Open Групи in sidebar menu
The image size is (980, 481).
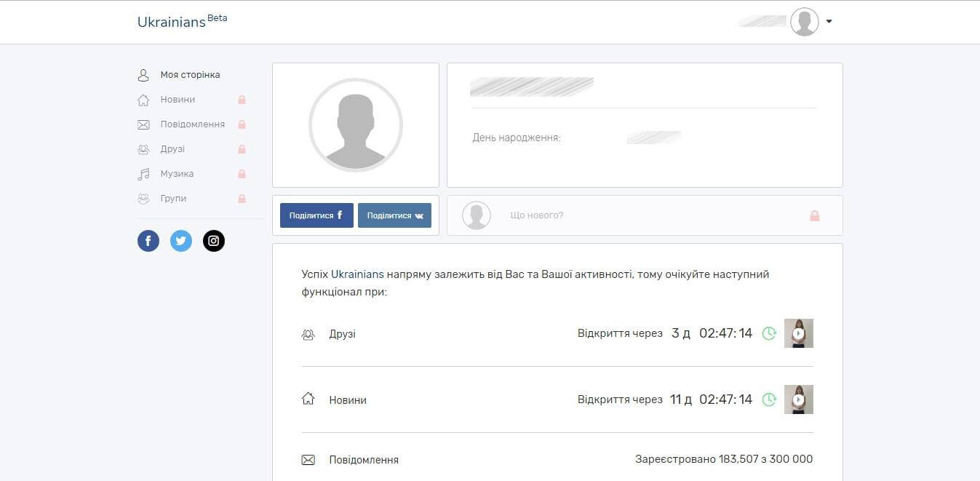tap(173, 199)
